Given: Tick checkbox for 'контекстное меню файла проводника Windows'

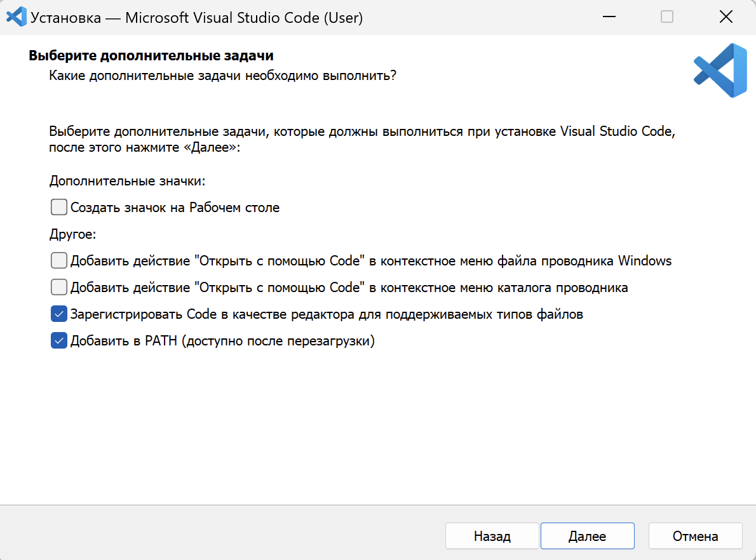Looking at the screenshot, I should coord(59,261).
